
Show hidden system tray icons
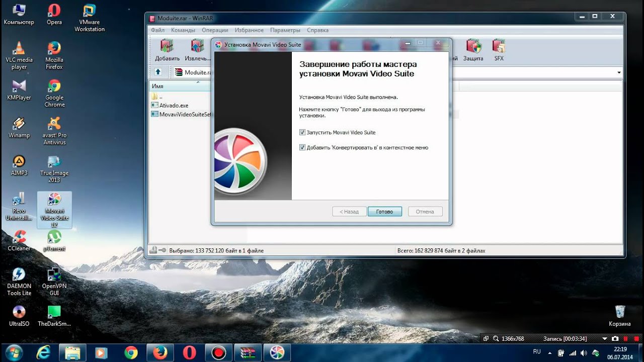pyautogui.click(x=549, y=352)
